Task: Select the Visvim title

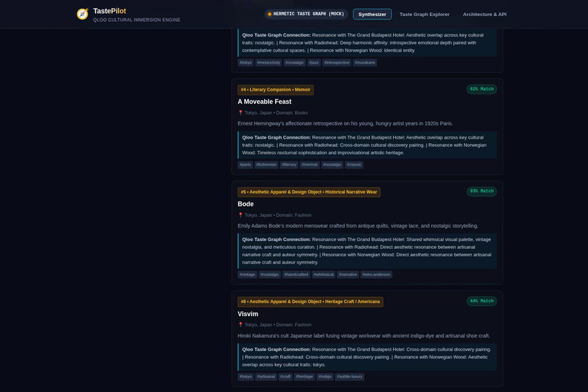Action: click(x=248, y=314)
